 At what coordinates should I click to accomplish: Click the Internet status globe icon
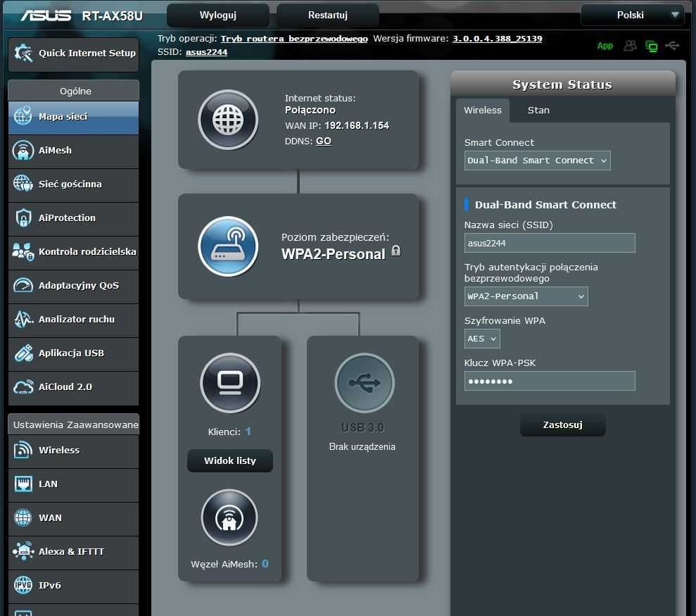click(228, 120)
